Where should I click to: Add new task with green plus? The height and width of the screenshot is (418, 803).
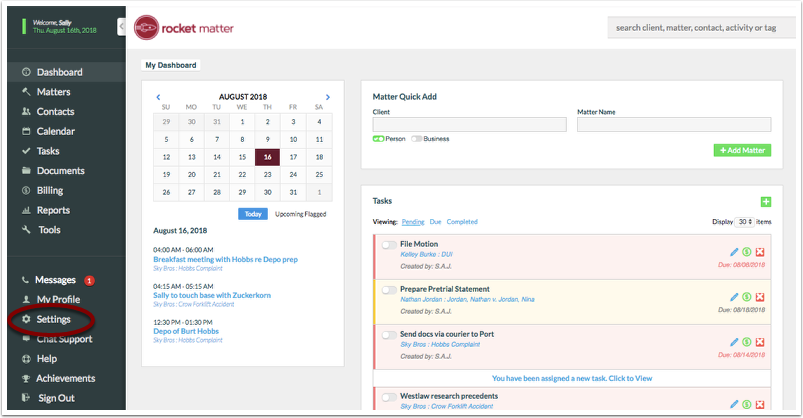[x=766, y=202]
